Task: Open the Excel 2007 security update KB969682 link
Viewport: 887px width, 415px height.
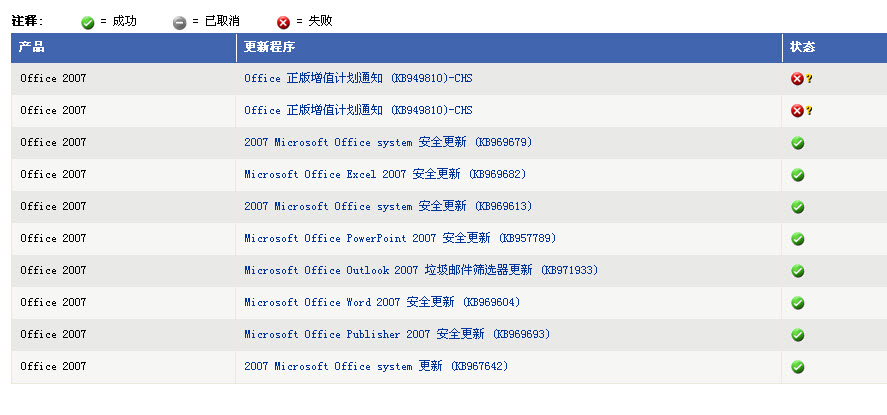Action: [x=385, y=174]
